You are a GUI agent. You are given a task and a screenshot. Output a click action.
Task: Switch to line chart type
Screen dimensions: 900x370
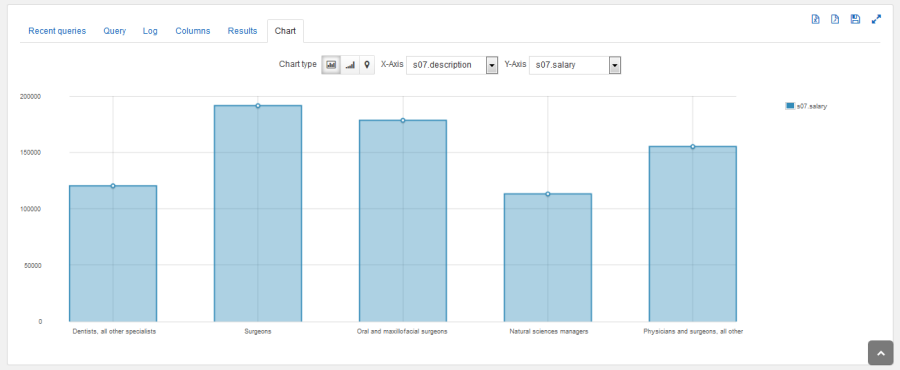[x=350, y=65]
